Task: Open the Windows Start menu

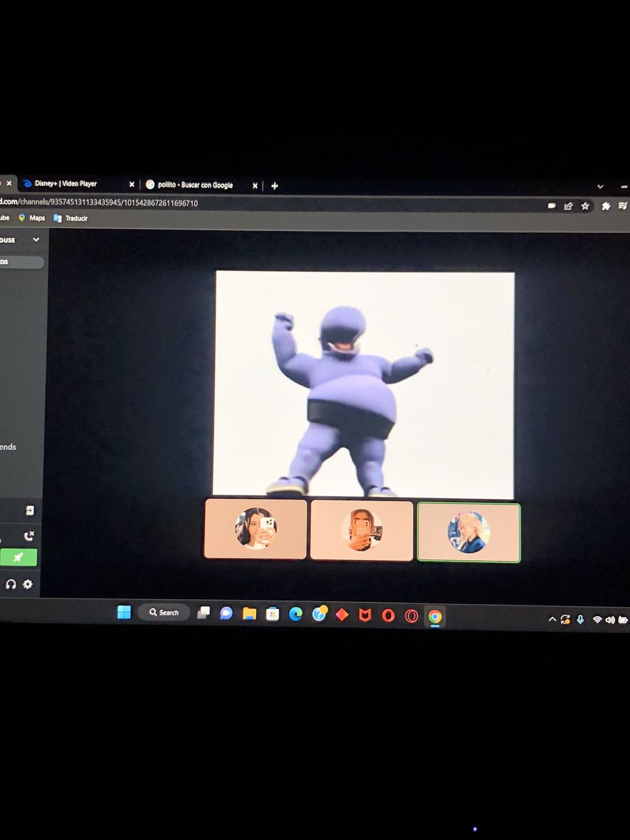Action: [124, 612]
